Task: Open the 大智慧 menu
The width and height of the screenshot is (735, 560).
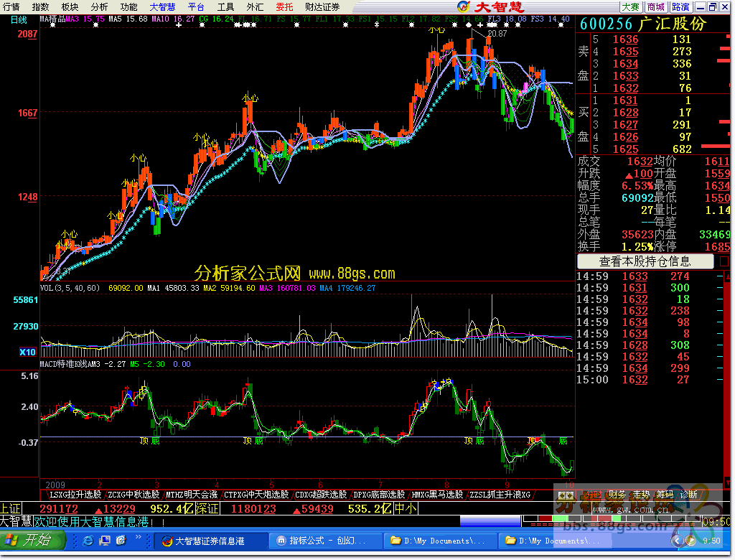Action: (x=163, y=6)
